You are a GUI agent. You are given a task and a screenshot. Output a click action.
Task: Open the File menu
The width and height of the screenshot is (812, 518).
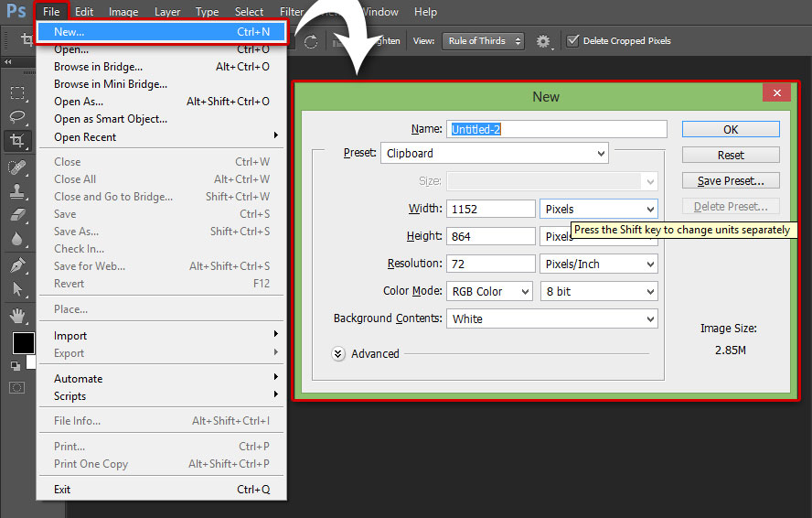tap(51, 11)
